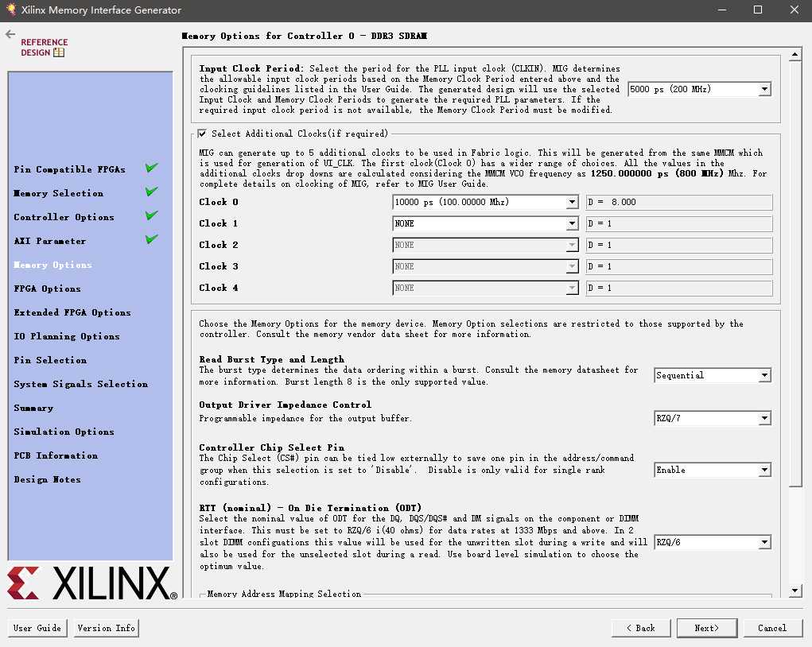
Task: Click the 'Output Driver Impedance Control' heading
Action: (285, 405)
